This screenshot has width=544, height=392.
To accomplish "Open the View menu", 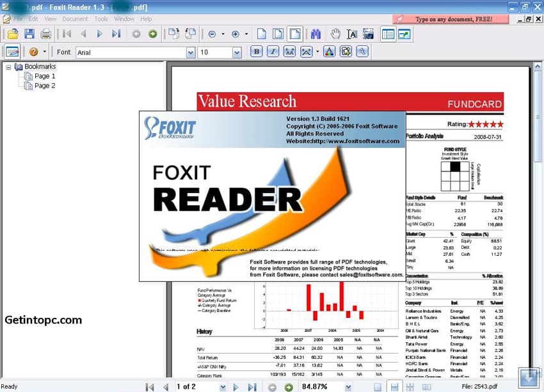I will [x=51, y=19].
